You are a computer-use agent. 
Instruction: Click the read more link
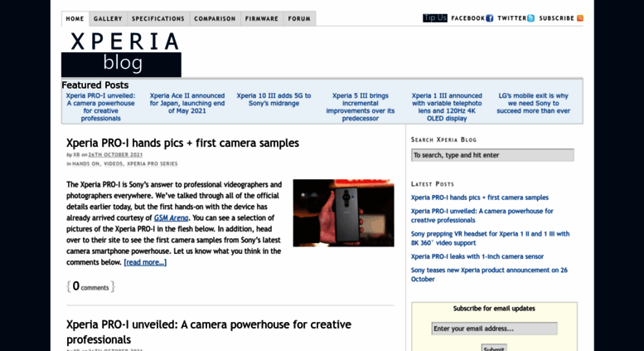(145, 262)
